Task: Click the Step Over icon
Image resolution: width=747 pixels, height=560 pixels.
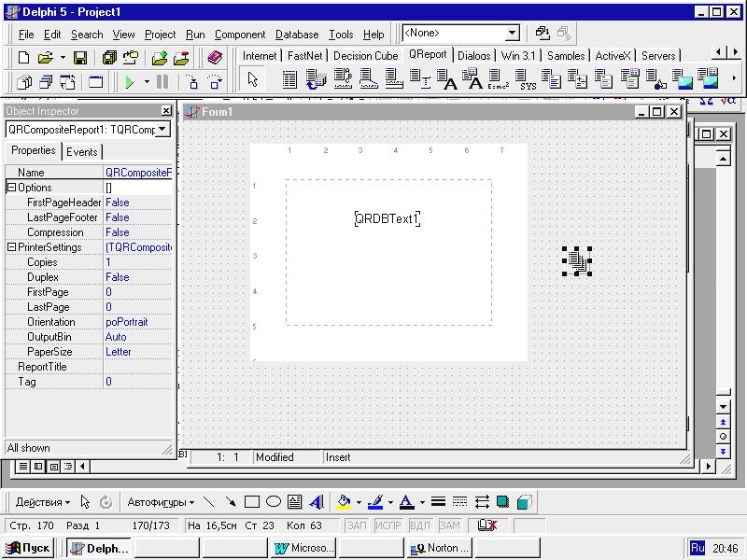Action: click(216, 82)
